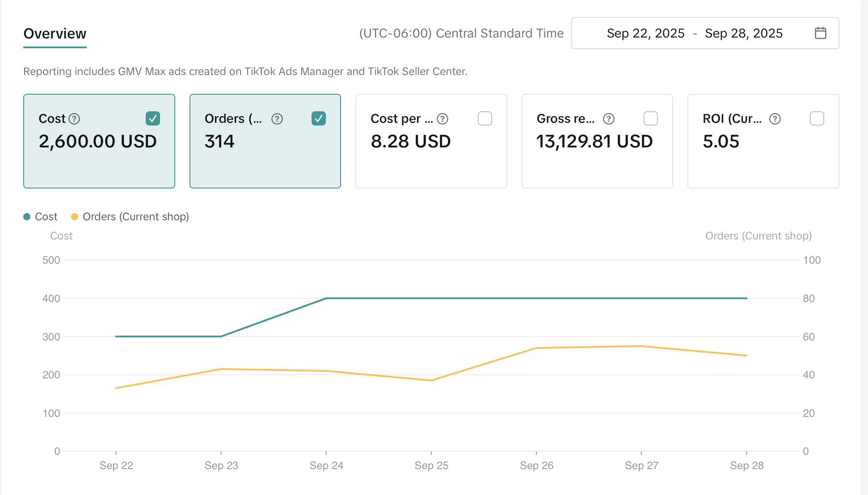Open the Sep 22 - Sep 28 date selector
The height and width of the screenshot is (495, 868).
[695, 33]
